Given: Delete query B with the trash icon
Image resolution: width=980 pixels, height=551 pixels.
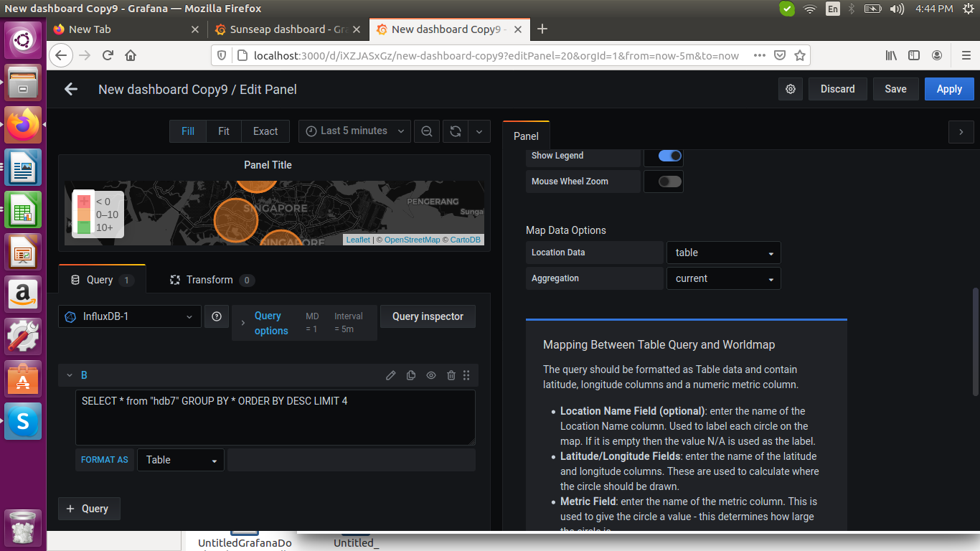Looking at the screenshot, I should point(451,375).
